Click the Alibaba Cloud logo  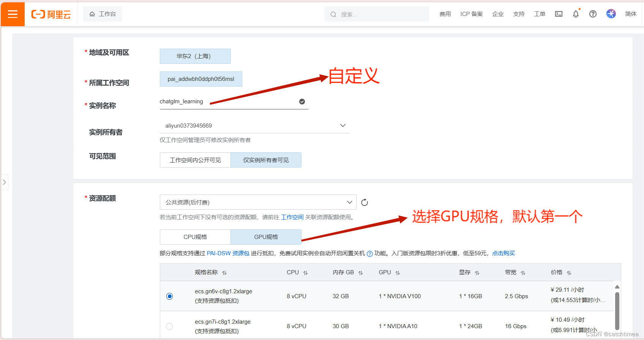(51, 14)
